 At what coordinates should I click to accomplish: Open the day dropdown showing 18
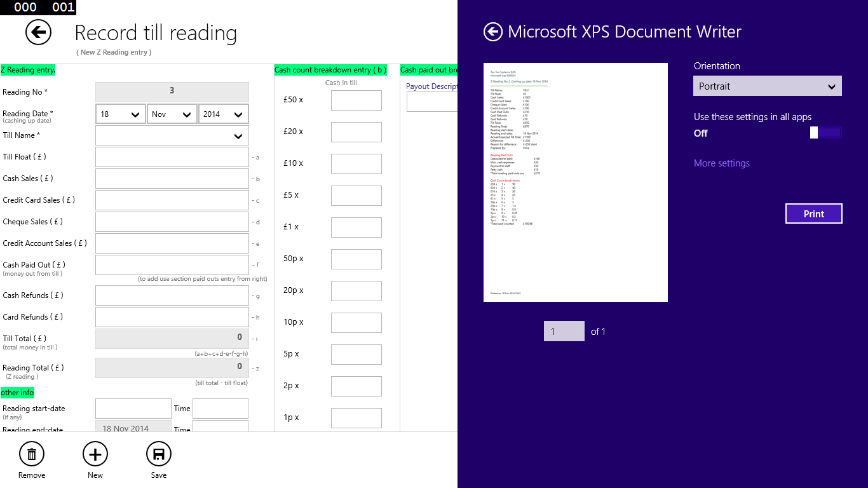click(119, 114)
